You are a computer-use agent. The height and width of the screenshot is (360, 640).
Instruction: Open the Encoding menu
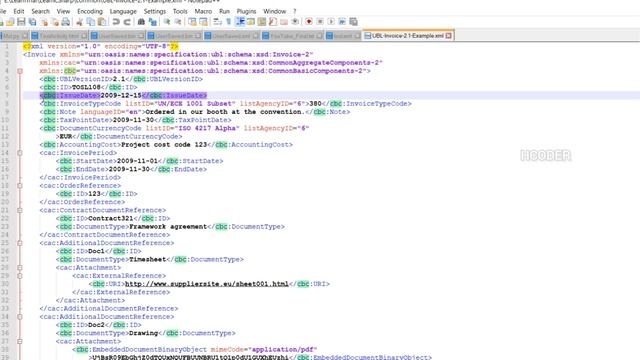[x=90, y=11]
